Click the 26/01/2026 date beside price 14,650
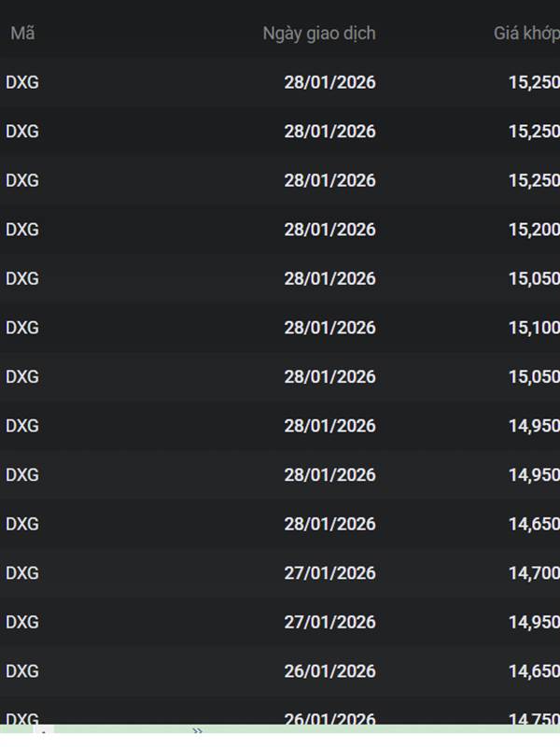560x747 pixels. [329, 671]
